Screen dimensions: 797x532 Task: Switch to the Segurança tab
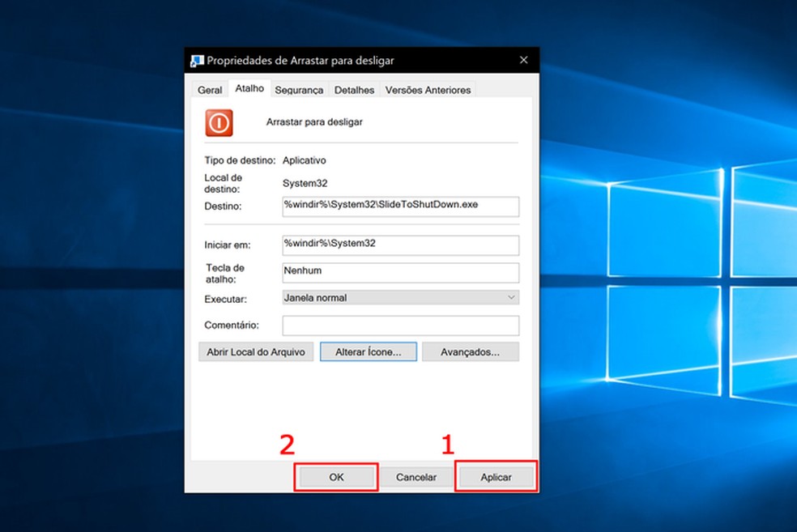tap(299, 89)
